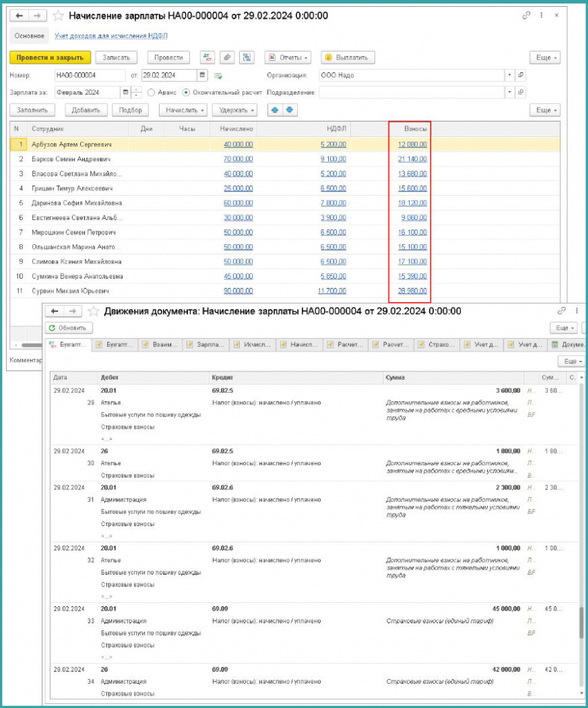
Task: Open the Еще menu next to Выплатить
Action: [x=544, y=57]
